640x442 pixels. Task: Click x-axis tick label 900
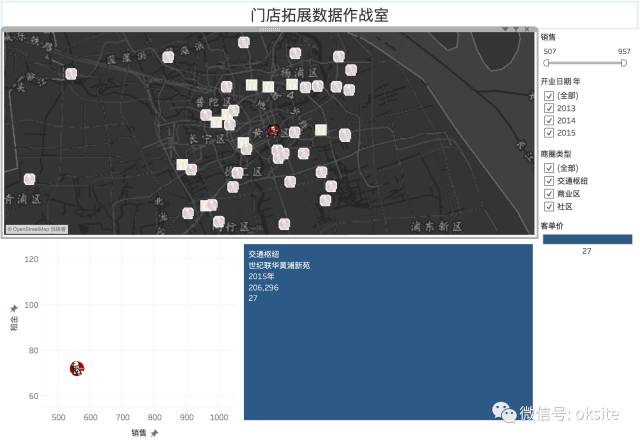click(187, 417)
